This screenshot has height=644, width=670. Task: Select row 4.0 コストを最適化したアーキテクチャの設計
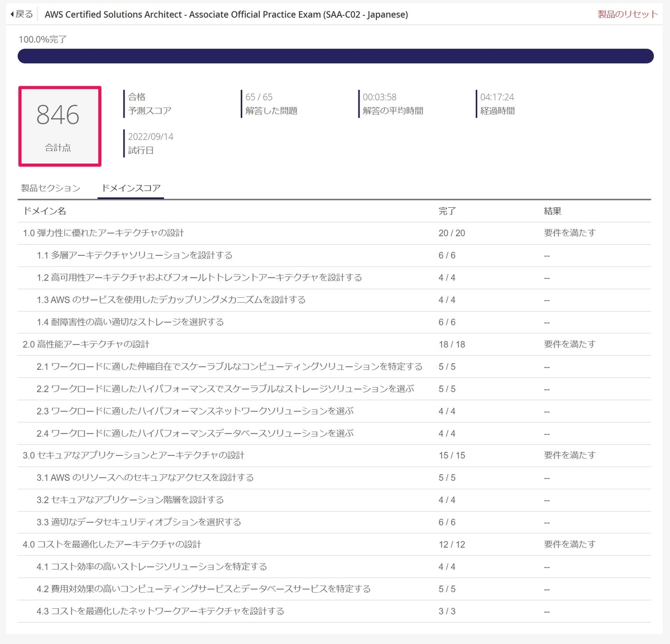(334, 545)
